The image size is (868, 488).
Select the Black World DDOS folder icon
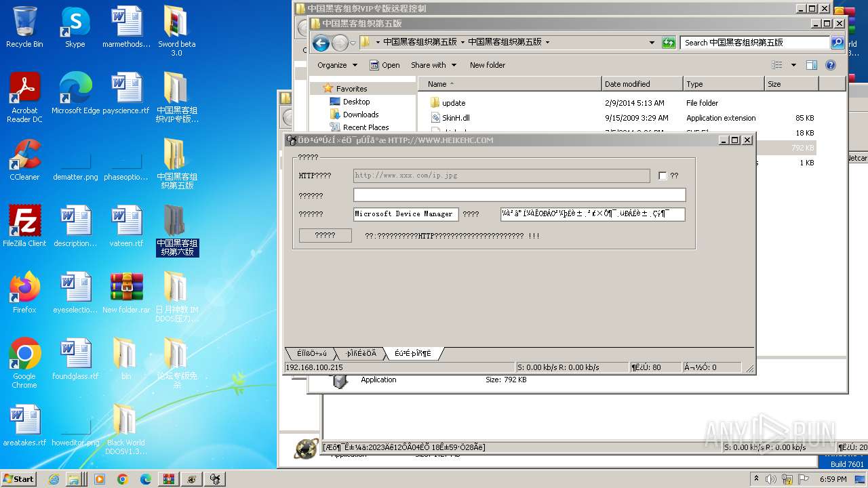pos(126,430)
